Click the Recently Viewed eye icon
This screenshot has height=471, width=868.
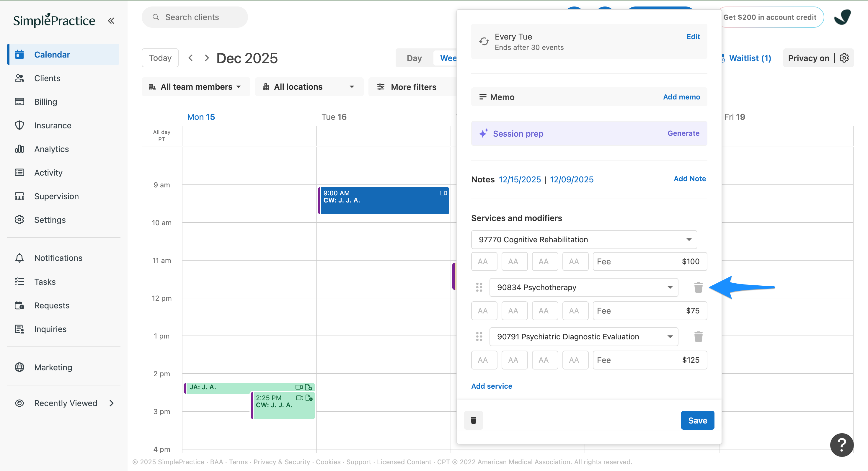[x=19, y=403]
